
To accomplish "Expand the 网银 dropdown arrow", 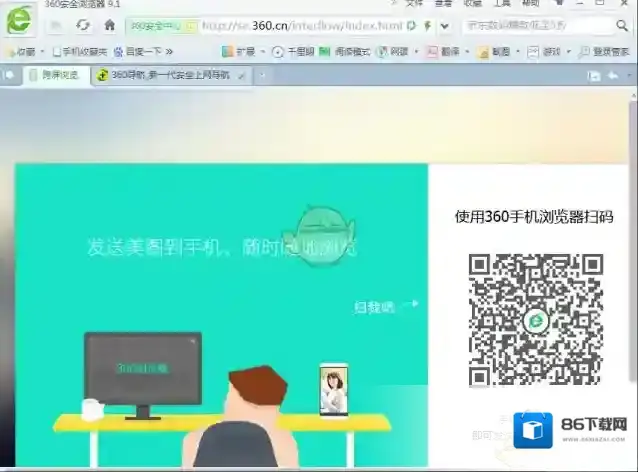I will pyautogui.click(x=416, y=52).
